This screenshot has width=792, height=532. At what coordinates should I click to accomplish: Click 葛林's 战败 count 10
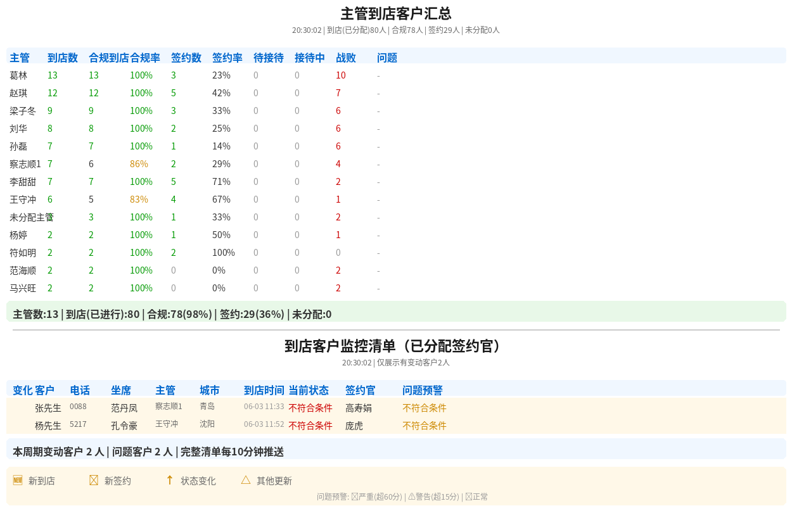(341, 75)
